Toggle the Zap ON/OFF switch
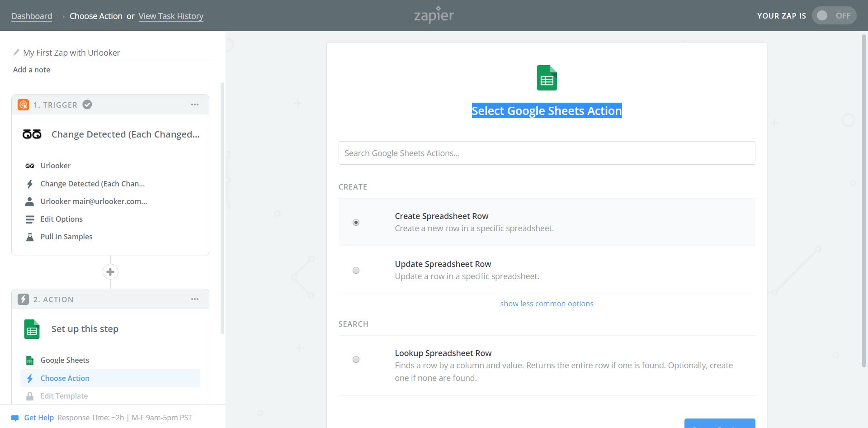Image resolution: width=868 pixels, height=428 pixels. coord(833,16)
